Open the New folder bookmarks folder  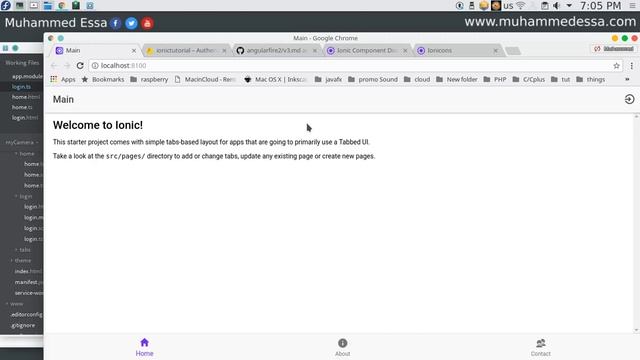pyautogui.click(x=457, y=79)
